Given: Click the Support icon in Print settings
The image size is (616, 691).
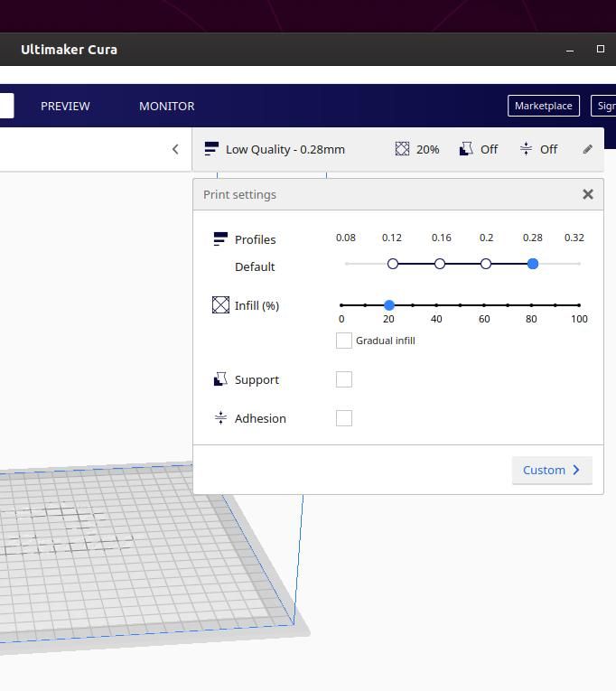Looking at the screenshot, I should coord(220,379).
